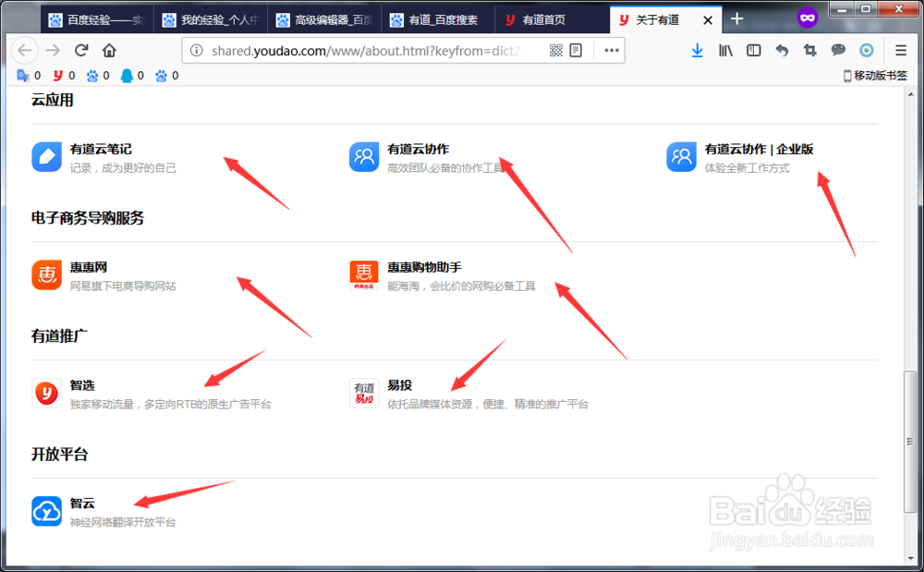The height and width of the screenshot is (572, 924).
Task: Click the undo arrow toolbar icon
Action: 782,51
